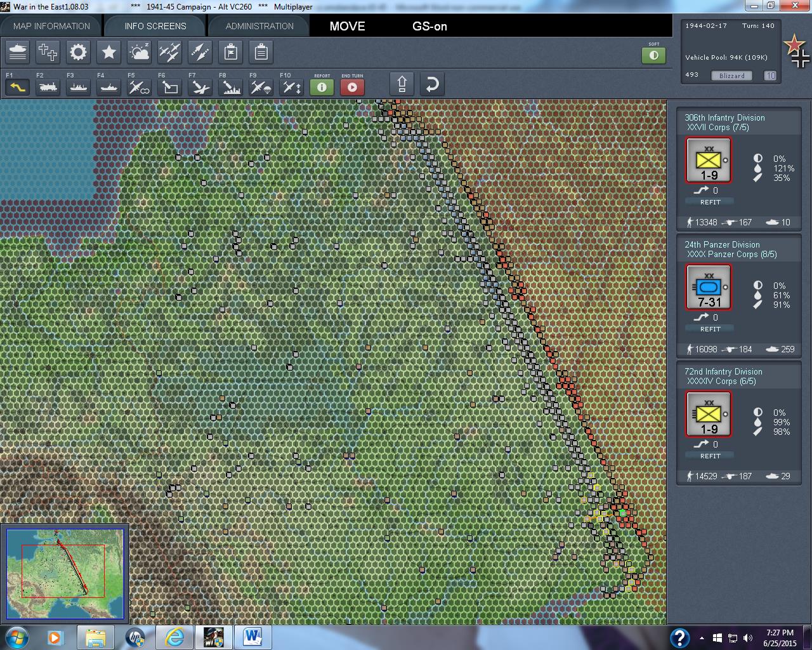Click the Blizzard weather indicator
This screenshot has width=812, height=650.
[731, 76]
